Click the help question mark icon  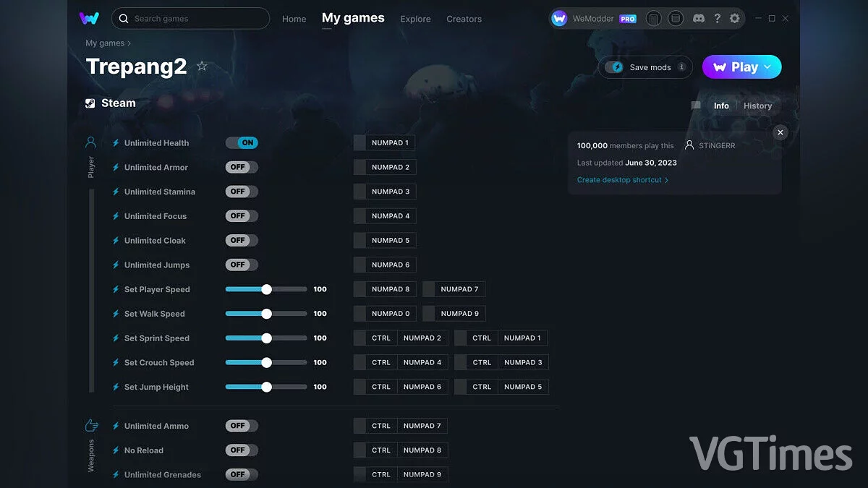pyautogui.click(x=717, y=19)
